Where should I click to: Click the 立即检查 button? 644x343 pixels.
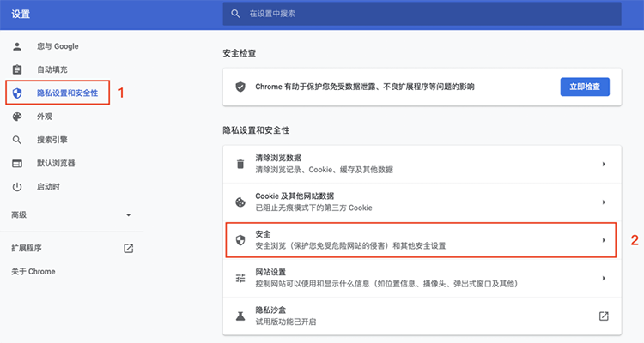click(x=585, y=87)
